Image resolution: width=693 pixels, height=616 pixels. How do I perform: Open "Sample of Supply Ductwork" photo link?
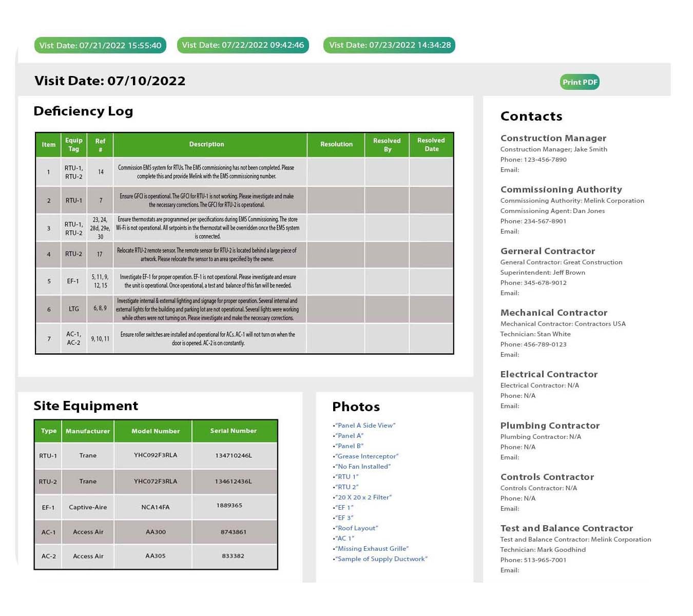tap(381, 559)
